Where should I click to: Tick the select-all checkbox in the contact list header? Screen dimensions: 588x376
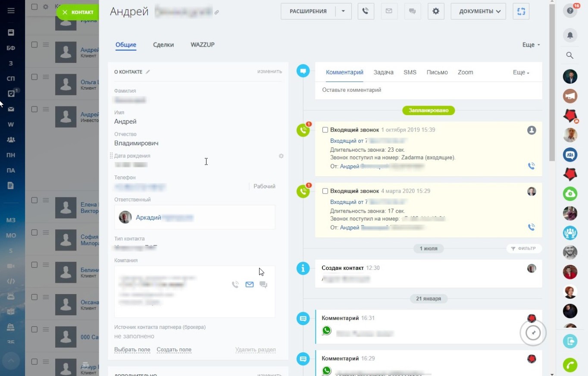click(x=34, y=7)
